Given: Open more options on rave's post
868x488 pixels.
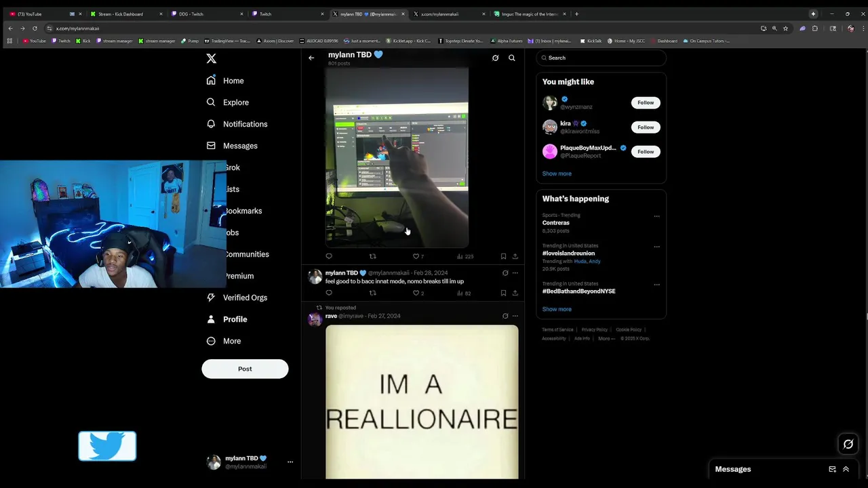Looking at the screenshot, I should [x=515, y=316].
